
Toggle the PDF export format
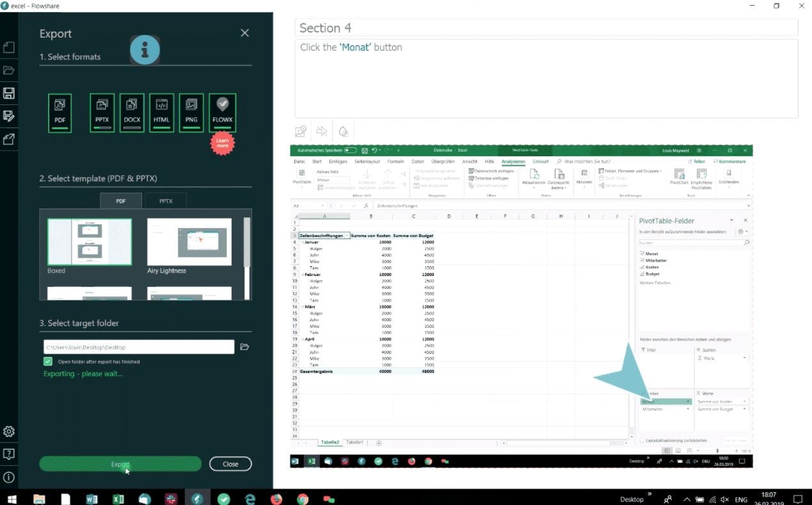tap(60, 113)
